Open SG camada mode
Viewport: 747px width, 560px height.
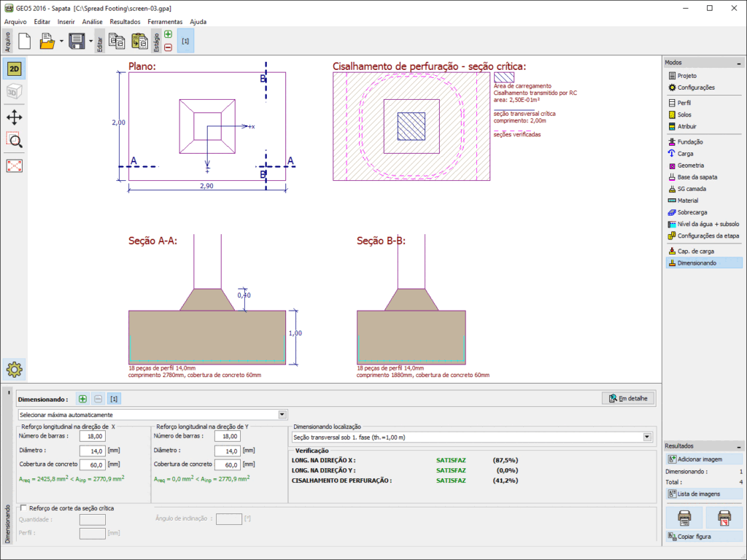coord(704,189)
